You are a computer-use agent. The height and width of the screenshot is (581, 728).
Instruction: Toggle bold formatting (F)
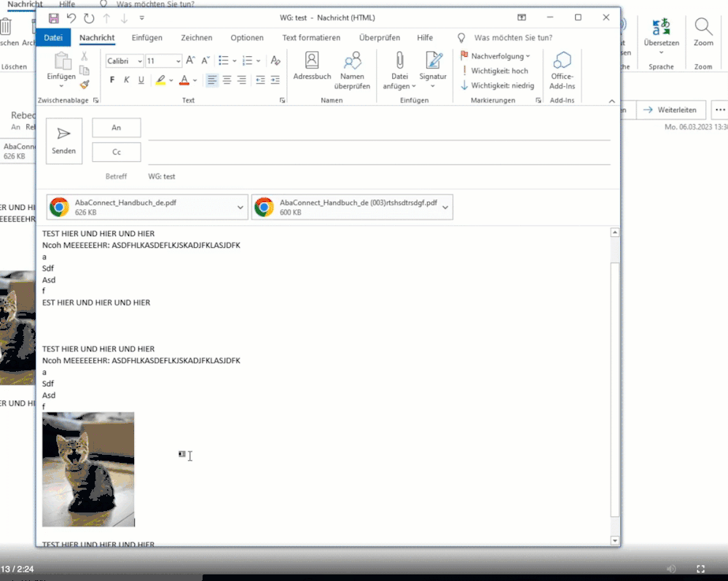pos(112,80)
